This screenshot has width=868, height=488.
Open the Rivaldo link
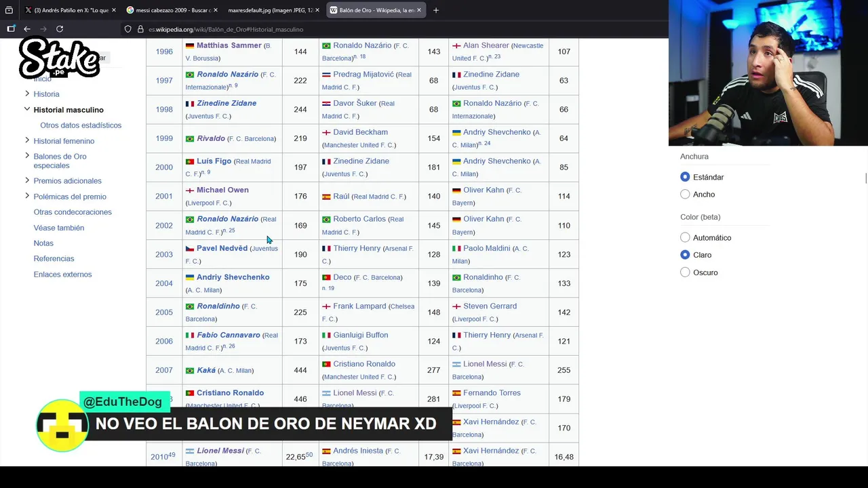point(211,138)
